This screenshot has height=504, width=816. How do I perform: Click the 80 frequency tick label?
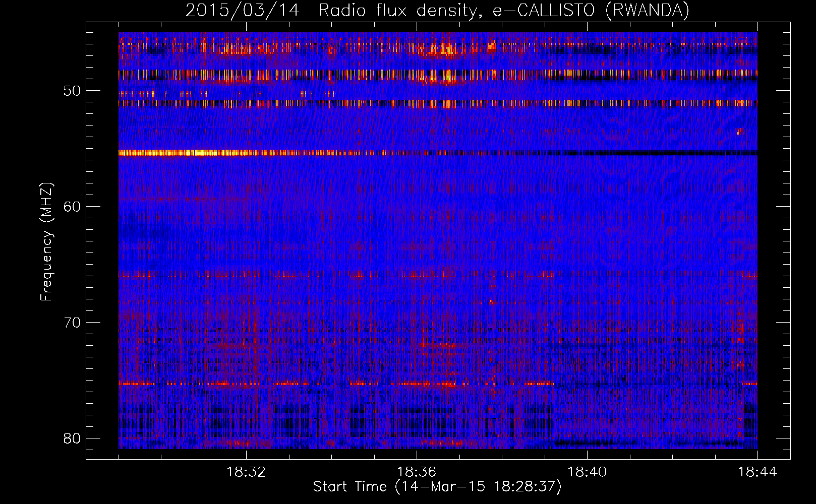click(x=72, y=438)
